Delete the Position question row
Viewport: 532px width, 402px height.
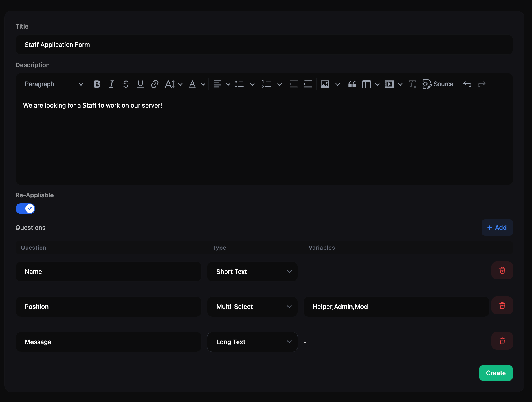point(502,306)
